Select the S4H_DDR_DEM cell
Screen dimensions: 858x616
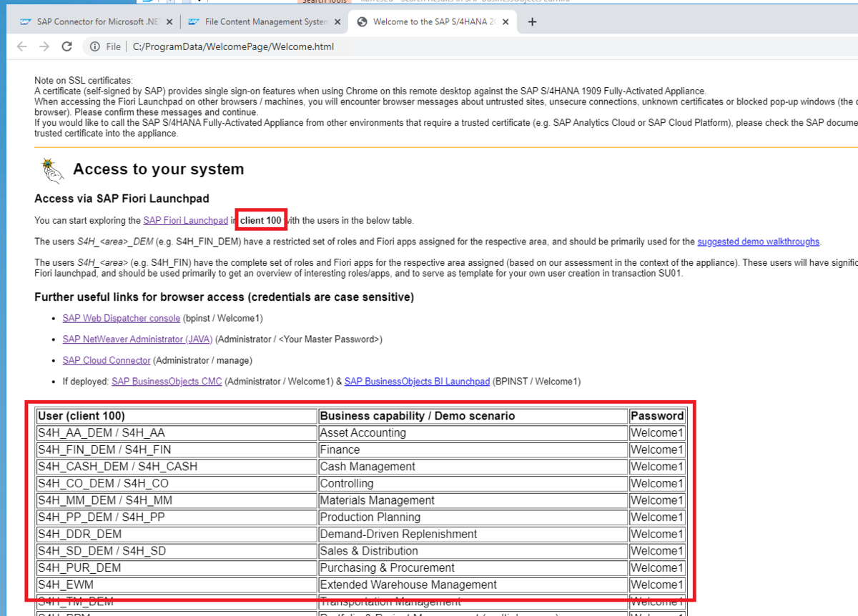(176, 534)
